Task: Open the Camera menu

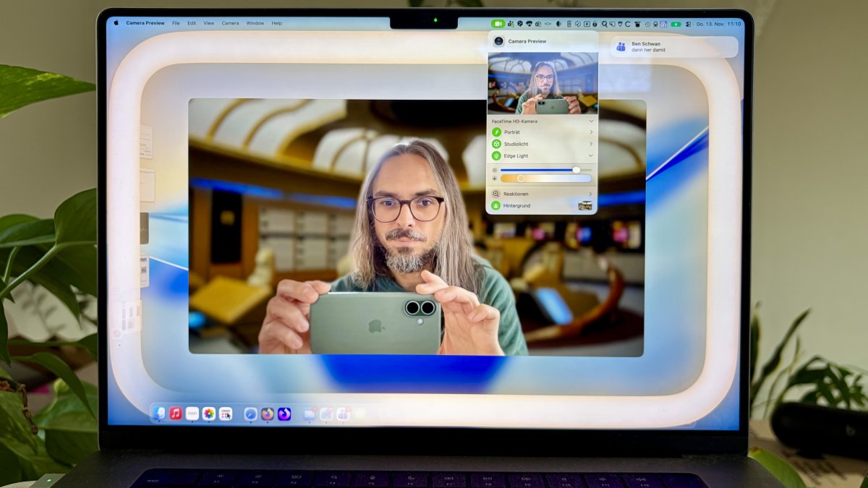Action: coord(230,22)
